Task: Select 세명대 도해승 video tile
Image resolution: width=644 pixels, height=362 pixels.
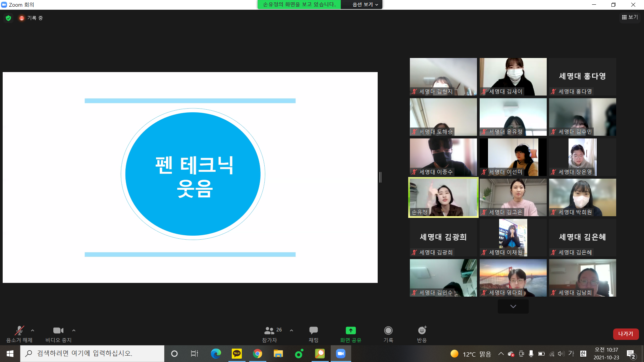Action: click(x=443, y=117)
